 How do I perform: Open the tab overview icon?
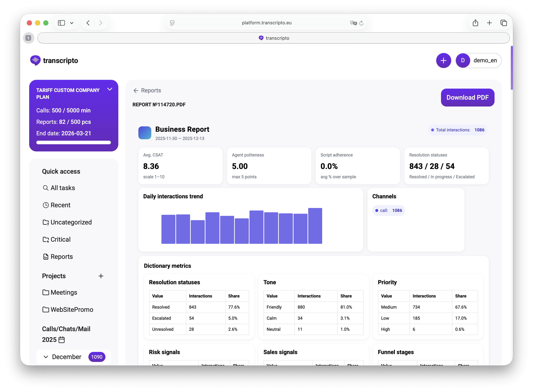click(x=503, y=23)
